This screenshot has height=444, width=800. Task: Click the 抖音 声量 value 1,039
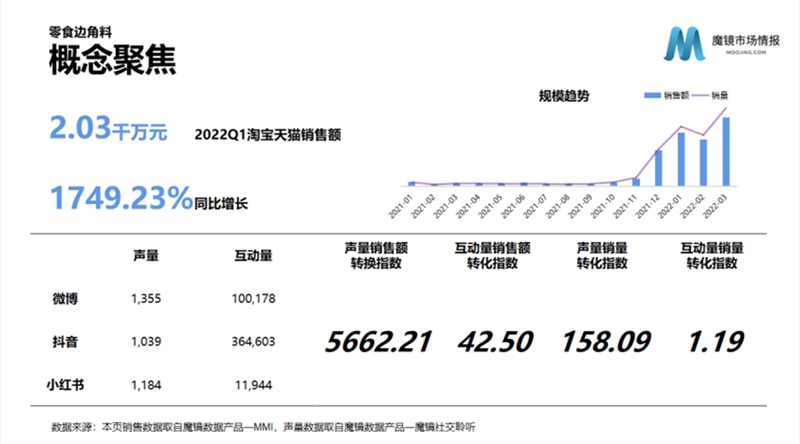146,341
